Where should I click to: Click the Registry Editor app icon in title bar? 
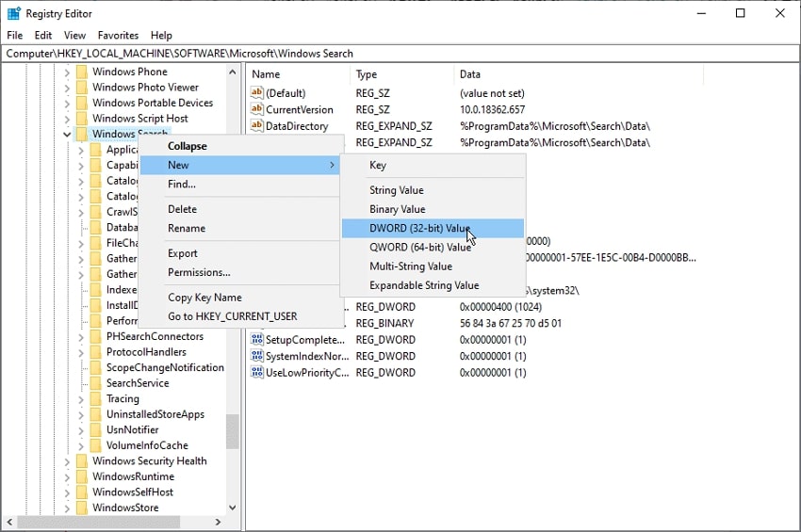[x=14, y=13]
